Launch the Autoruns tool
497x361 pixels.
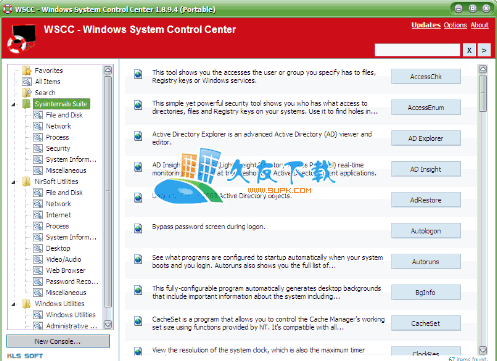(x=426, y=261)
